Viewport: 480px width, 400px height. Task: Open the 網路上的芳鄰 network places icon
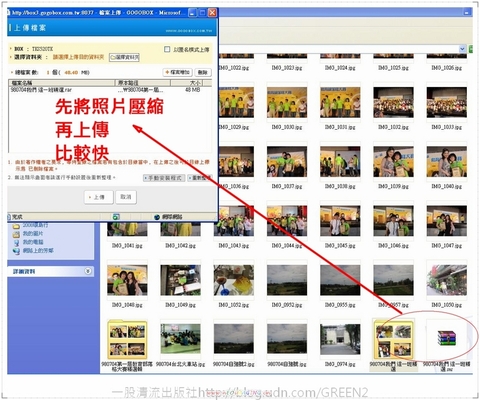[16, 251]
